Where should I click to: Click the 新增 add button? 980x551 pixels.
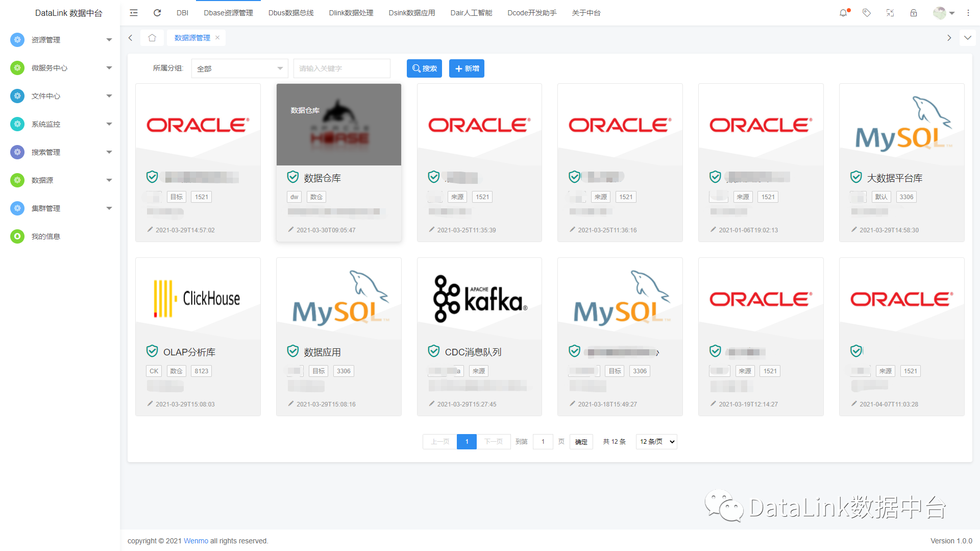pos(467,68)
